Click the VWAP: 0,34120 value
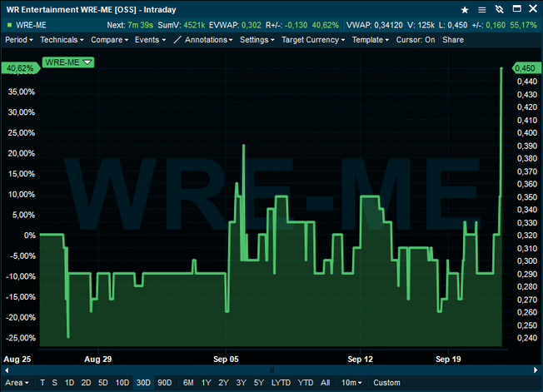Viewport: 543px width, 392px height. (375, 25)
